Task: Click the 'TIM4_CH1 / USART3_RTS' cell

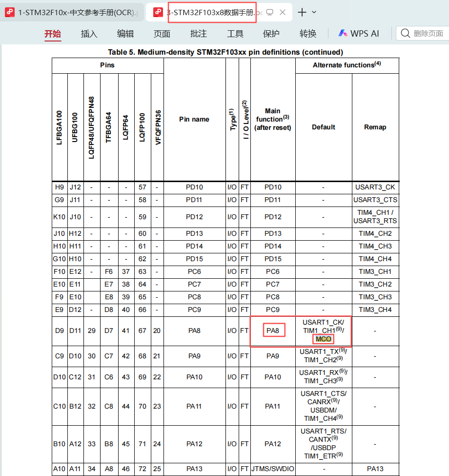Action: tap(375, 217)
